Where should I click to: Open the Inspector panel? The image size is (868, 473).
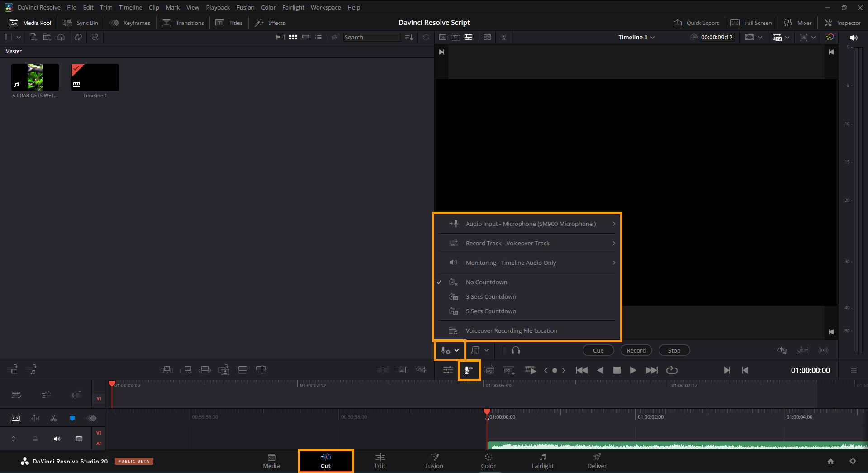[843, 23]
